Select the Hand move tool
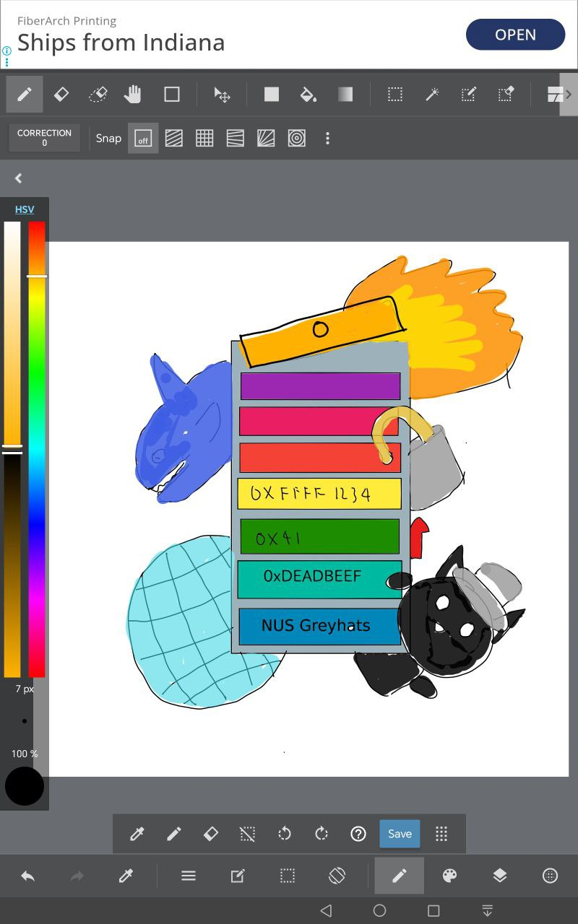The image size is (578, 924). tap(133, 95)
